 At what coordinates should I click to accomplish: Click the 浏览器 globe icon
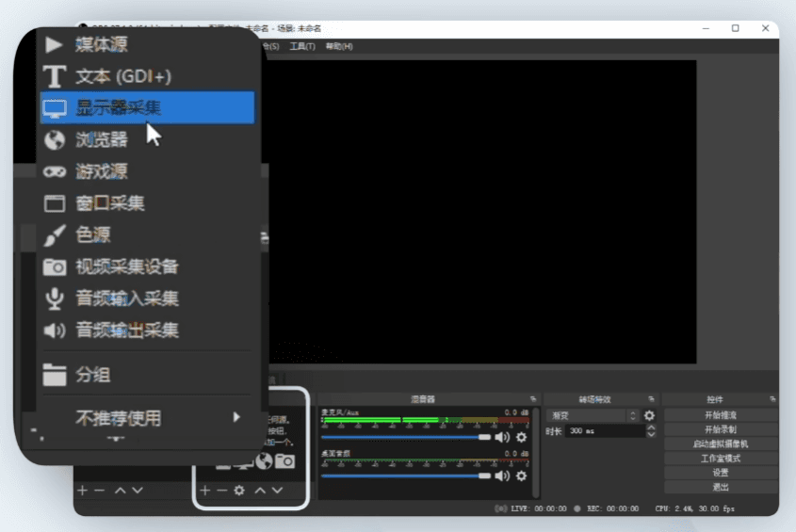56,140
